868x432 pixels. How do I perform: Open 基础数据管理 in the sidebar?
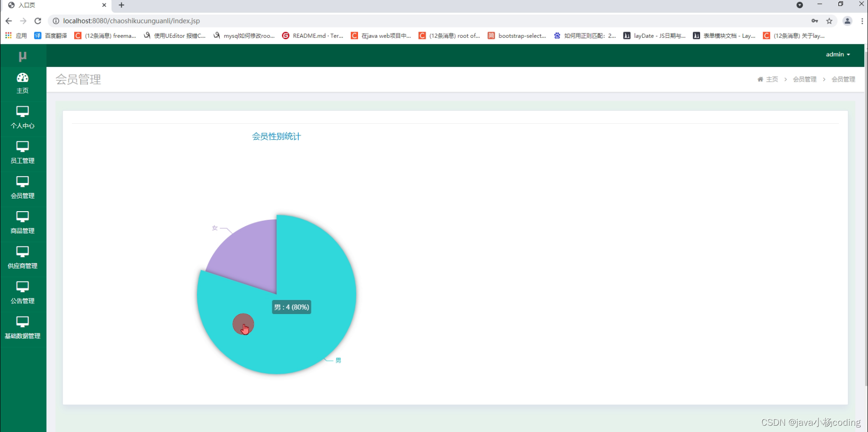[23, 328]
